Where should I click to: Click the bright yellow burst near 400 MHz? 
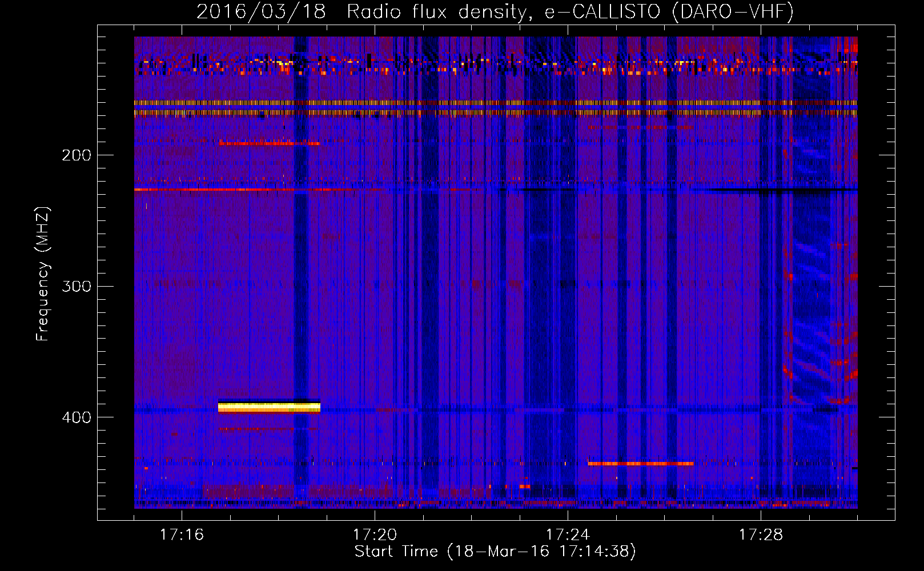click(x=269, y=407)
